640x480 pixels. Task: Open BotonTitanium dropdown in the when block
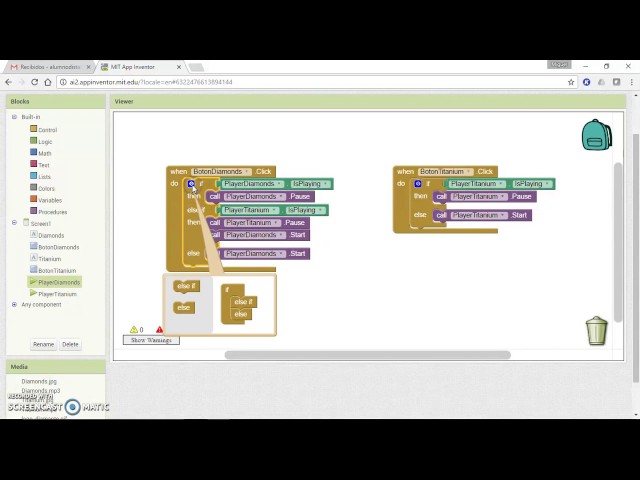click(446, 171)
